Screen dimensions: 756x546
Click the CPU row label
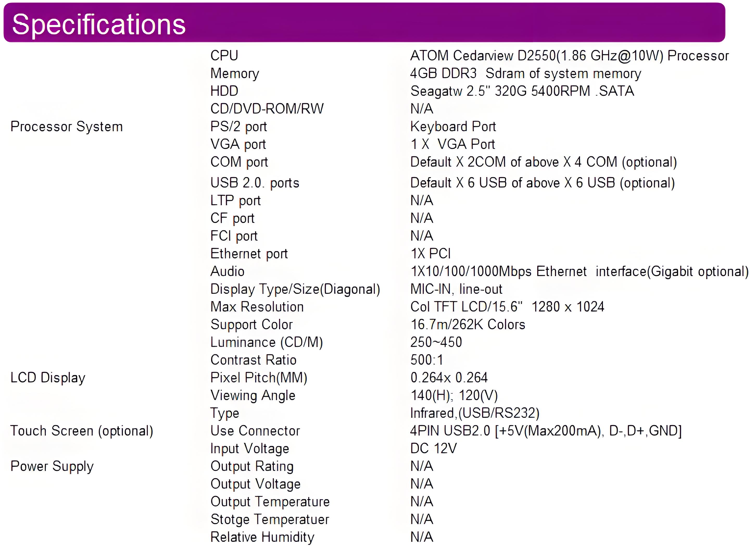(224, 56)
